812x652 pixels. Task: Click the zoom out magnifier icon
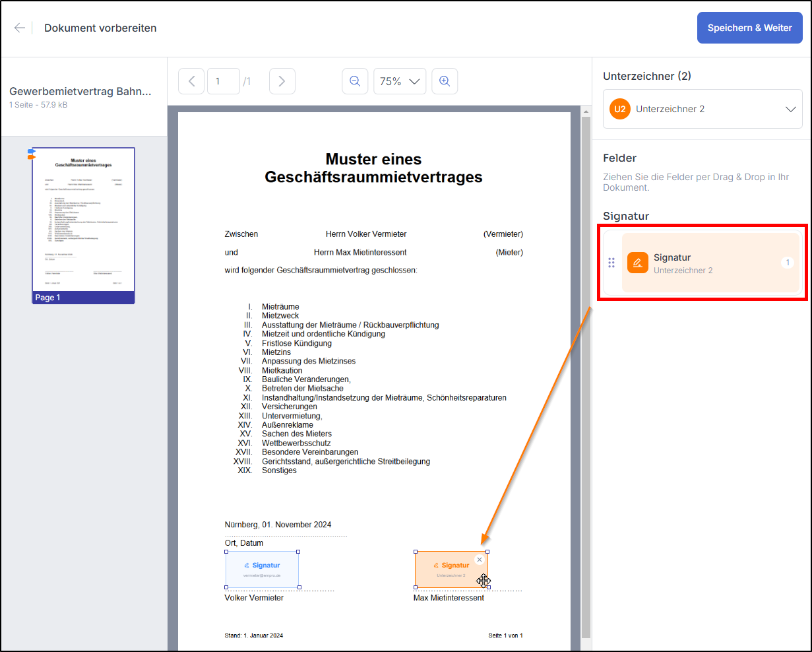(355, 81)
